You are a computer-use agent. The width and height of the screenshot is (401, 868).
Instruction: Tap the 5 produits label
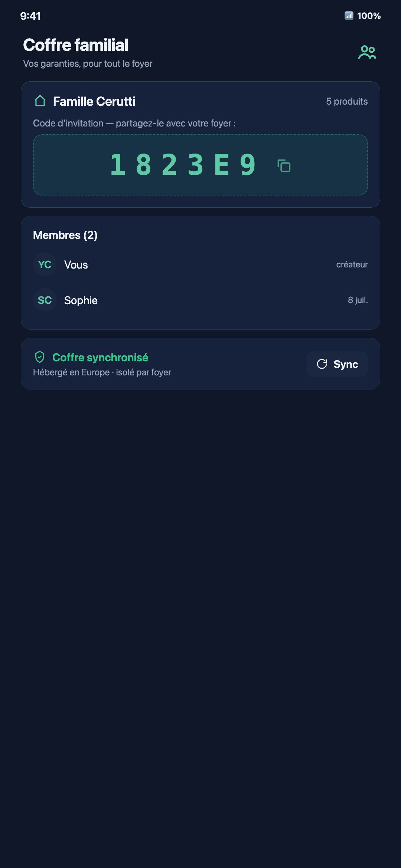[347, 101]
